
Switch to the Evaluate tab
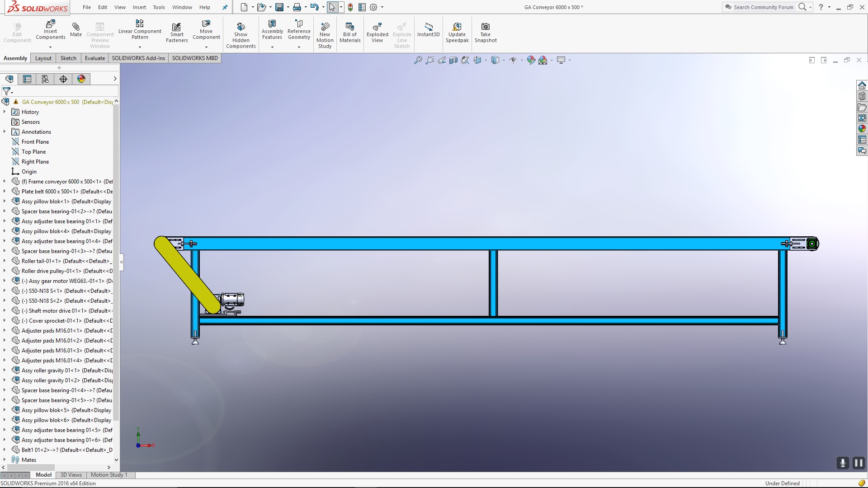pos(95,58)
